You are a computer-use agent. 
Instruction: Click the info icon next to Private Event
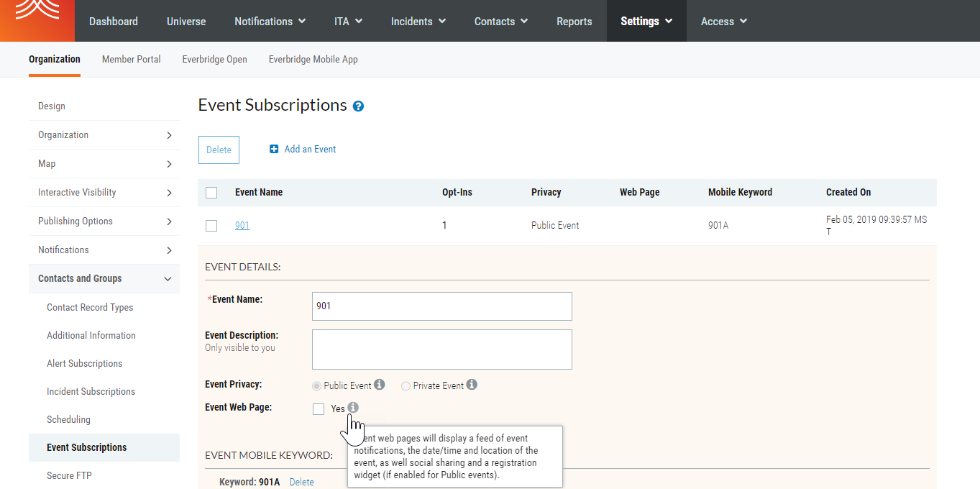(x=472, y=384)
